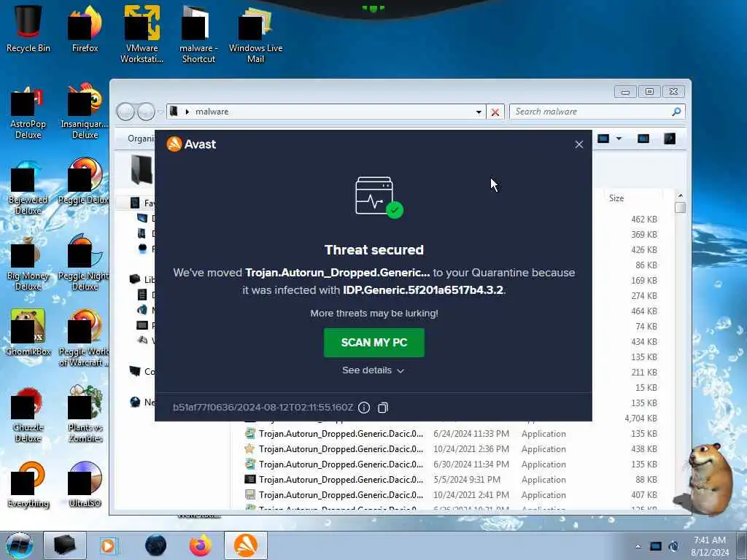The width and height of the screenshot is (747, 560).
Task: Click Firefox icon in the taskbar
Action: [x=201, y=545]
